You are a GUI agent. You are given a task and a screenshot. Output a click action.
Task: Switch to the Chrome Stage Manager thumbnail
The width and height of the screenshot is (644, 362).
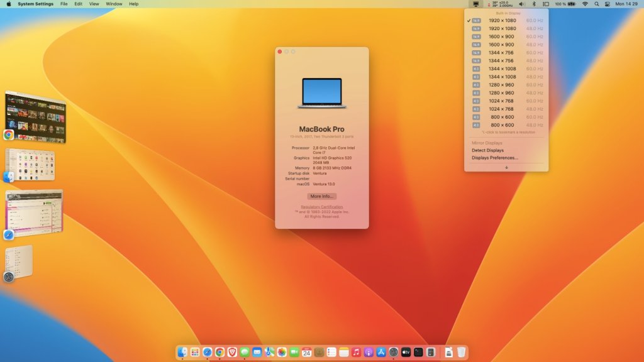[35, 118]
